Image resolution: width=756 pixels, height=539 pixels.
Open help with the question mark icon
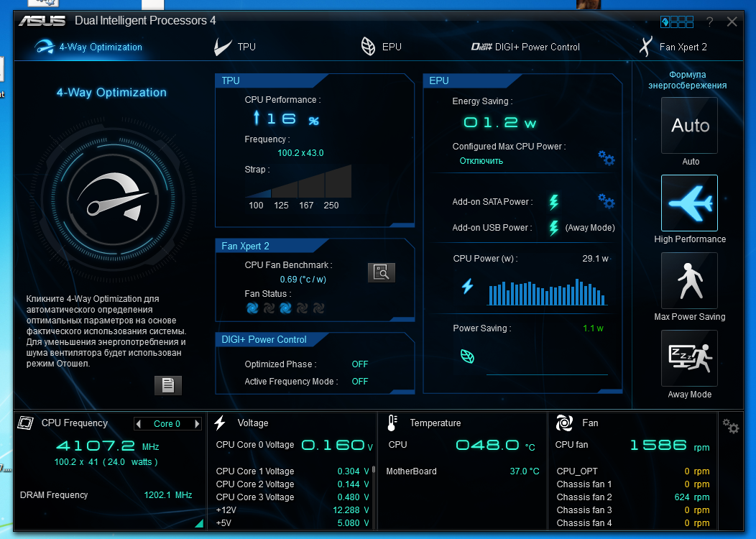(709, 22)
